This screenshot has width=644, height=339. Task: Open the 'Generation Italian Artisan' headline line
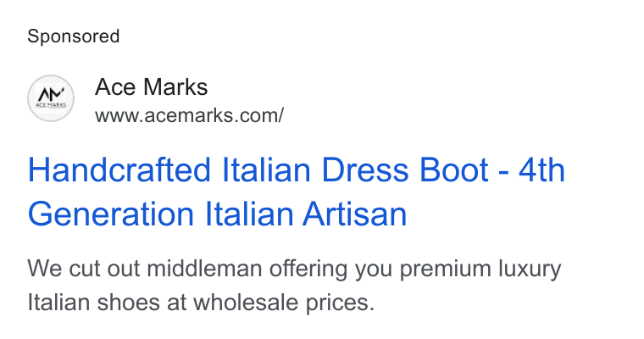[x=217, y=214]
